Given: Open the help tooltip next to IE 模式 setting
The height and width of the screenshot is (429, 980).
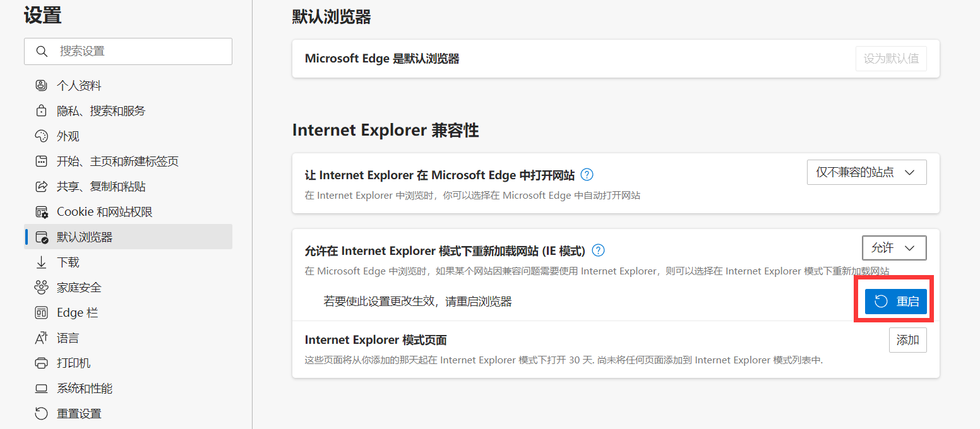Looking at the screenshot, I should (597, 250).
